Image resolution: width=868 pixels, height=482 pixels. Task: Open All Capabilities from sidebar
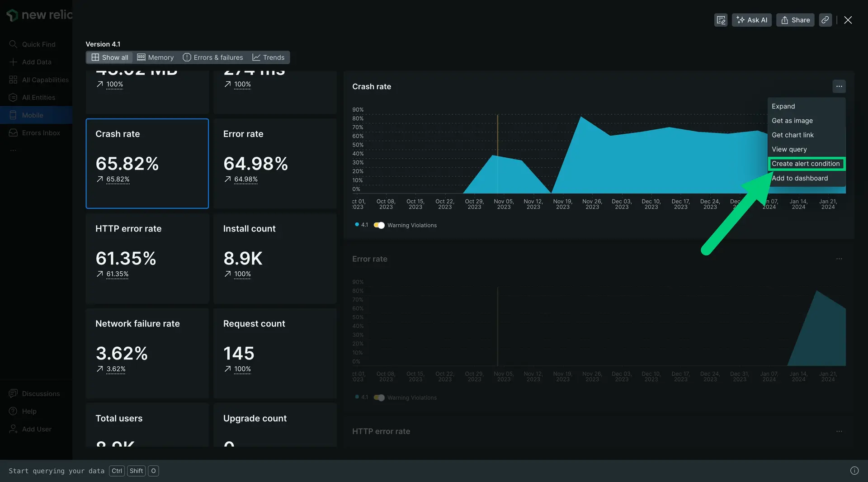click(x=45, y=80)
